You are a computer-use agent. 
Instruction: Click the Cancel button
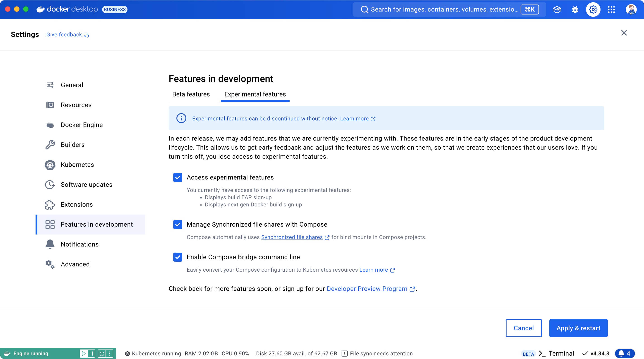point(524,328)
